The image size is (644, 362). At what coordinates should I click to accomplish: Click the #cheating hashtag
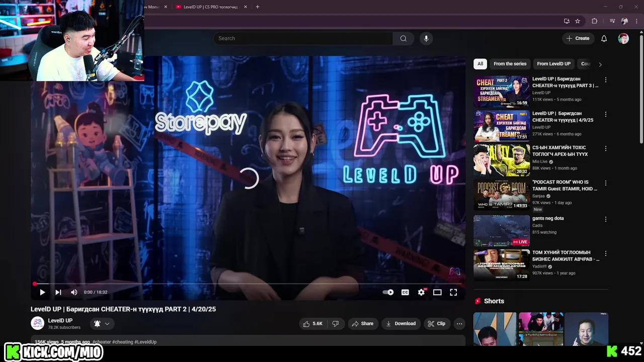pos(123,342)
